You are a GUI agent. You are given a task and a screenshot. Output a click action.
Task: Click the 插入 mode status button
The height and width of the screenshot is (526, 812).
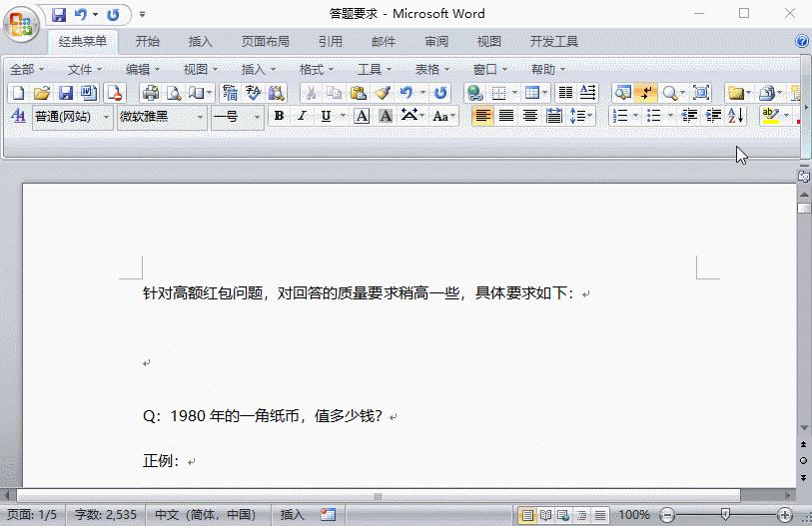(x=292, y=515)
